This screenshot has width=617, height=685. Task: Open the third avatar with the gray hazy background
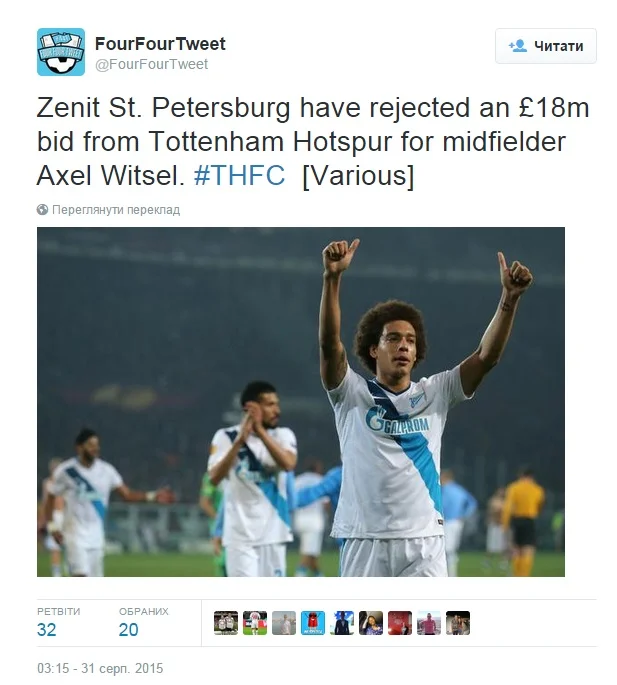[x=284, y=623]
